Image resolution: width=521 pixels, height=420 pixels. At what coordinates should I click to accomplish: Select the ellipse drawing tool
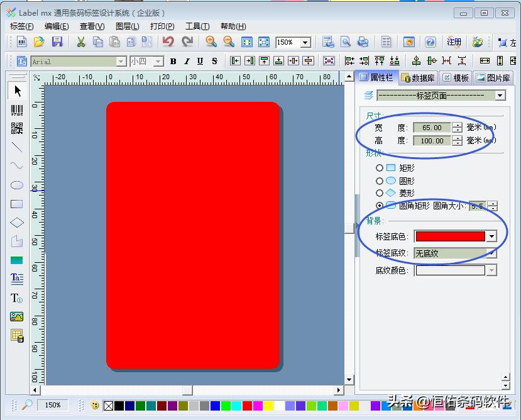17,184
